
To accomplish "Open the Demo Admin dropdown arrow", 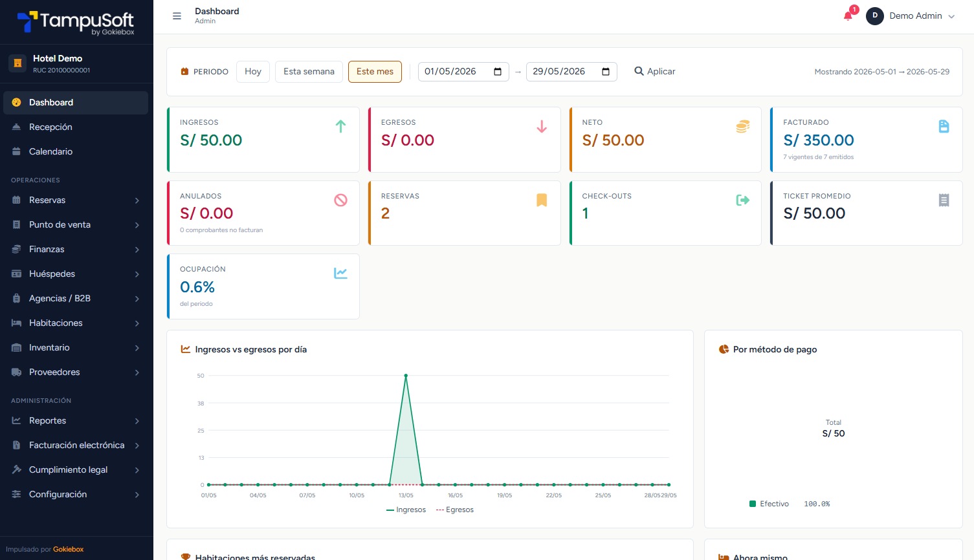I will pos(951,17).
